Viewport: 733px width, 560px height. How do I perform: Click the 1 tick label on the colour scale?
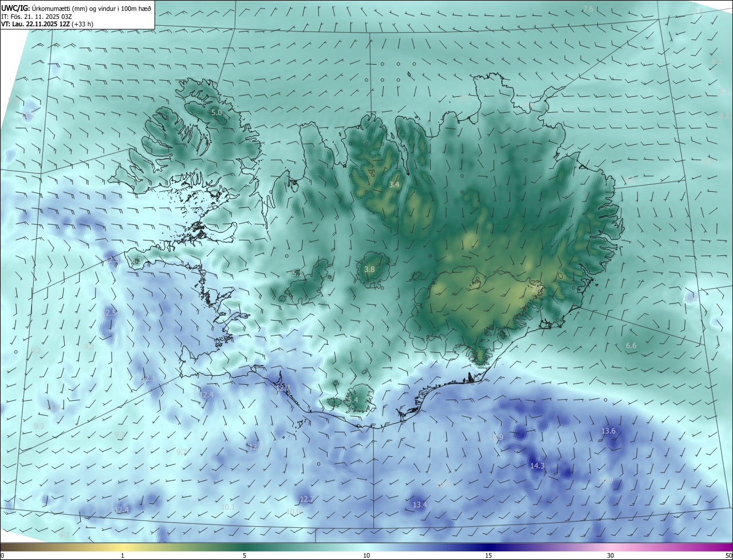click(x=123, y=555)
